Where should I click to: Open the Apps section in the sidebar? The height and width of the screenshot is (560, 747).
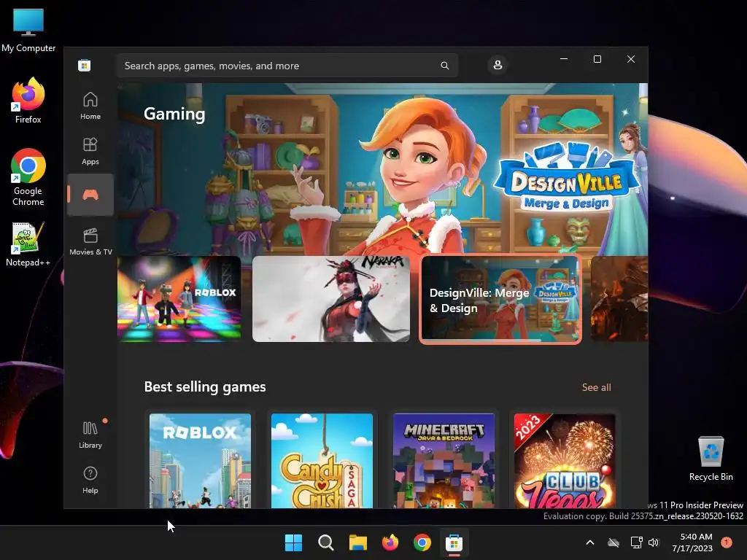click(x=90, y=151)
